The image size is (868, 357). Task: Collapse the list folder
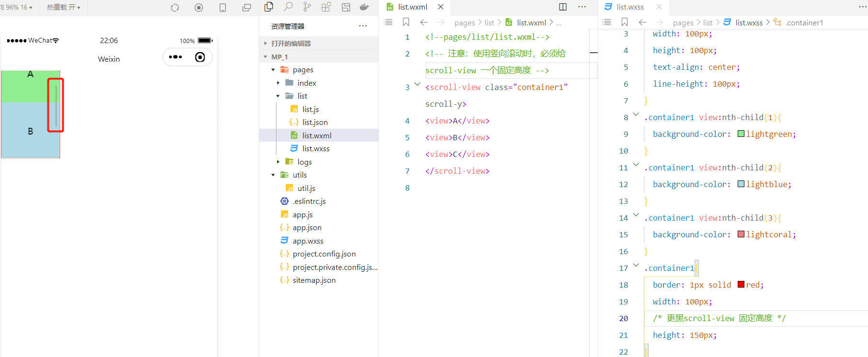[278, 96]
